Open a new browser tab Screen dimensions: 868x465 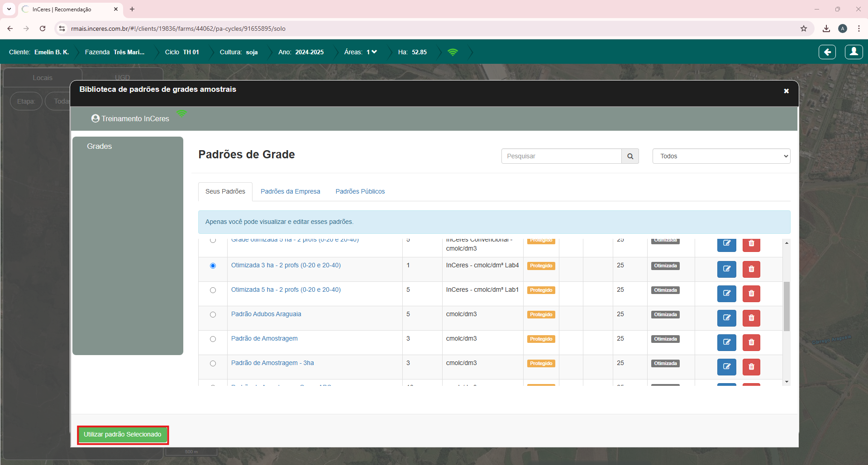pos(132,9)
